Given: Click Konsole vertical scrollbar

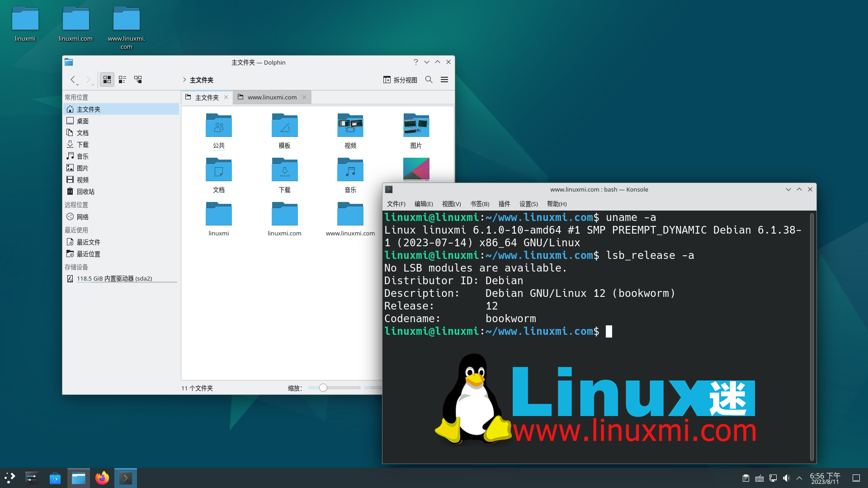Looking at the screenshot, I should tap(812, 337).
